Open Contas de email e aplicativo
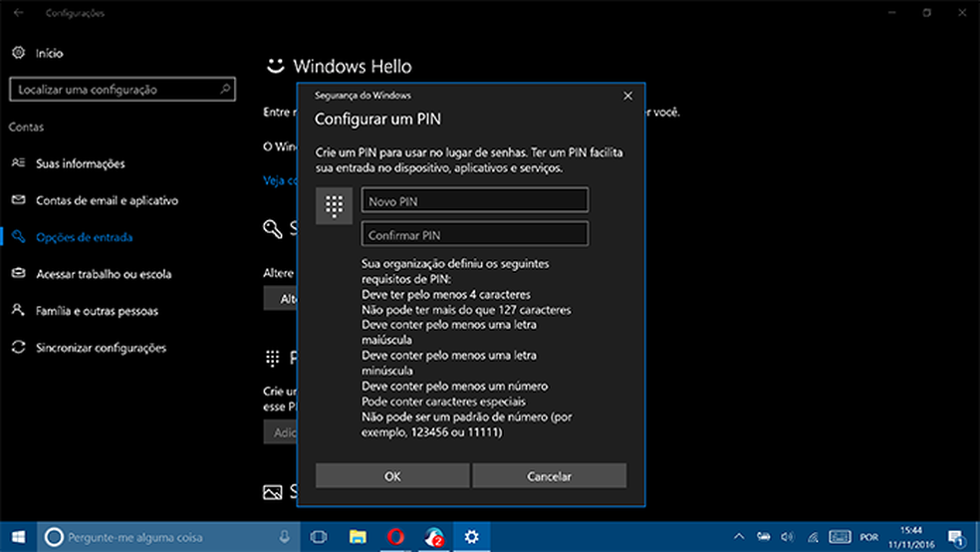The width and height of the screenshot is (980, 552). pyautogui.click(x=107, y=200)
